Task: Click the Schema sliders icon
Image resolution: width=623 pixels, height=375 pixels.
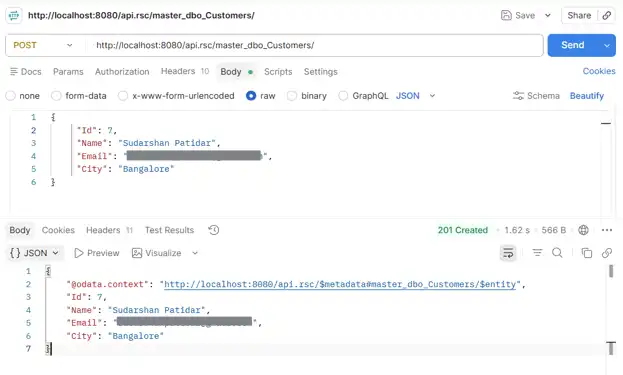Action: 518,96
